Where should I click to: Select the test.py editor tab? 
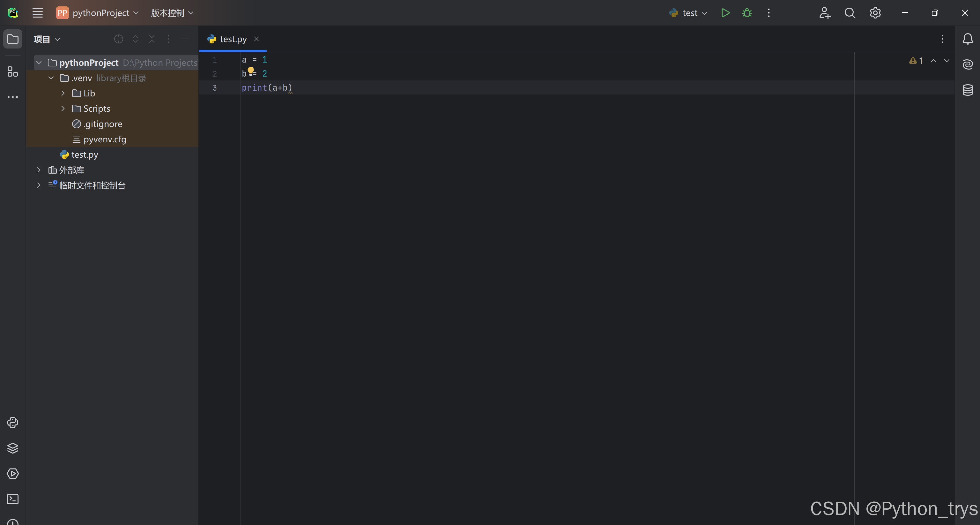[233, 39]
